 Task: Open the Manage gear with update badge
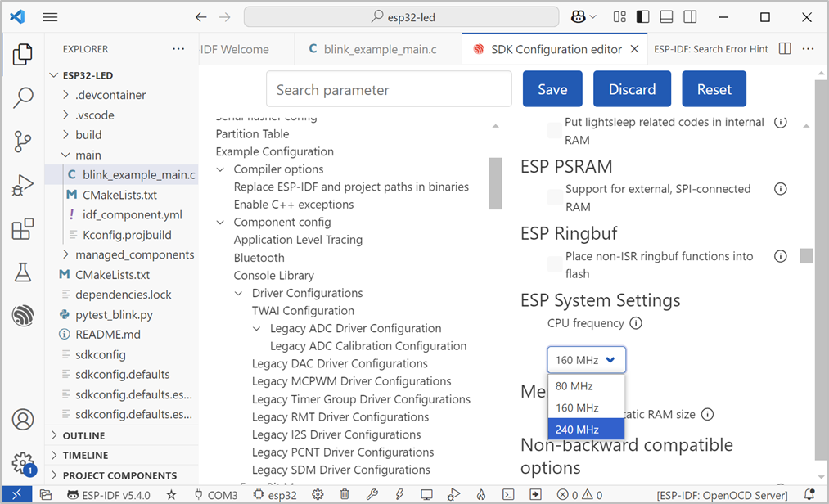[23, 463]
